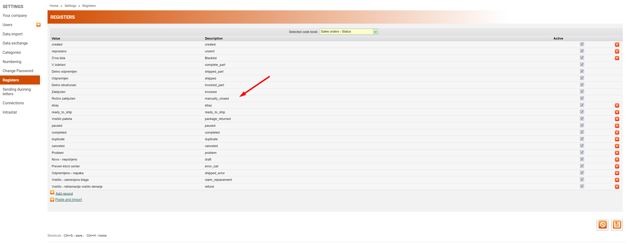Open Data import in settings sidebar
This screenshot has height=244, width=644.
coord(12,34)
